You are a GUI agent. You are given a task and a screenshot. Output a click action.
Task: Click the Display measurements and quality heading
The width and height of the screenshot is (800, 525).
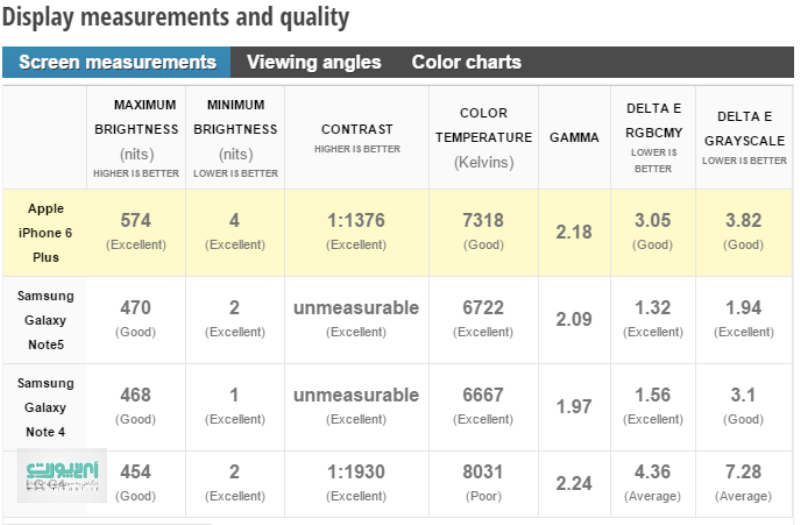click(x=176, y=17)
